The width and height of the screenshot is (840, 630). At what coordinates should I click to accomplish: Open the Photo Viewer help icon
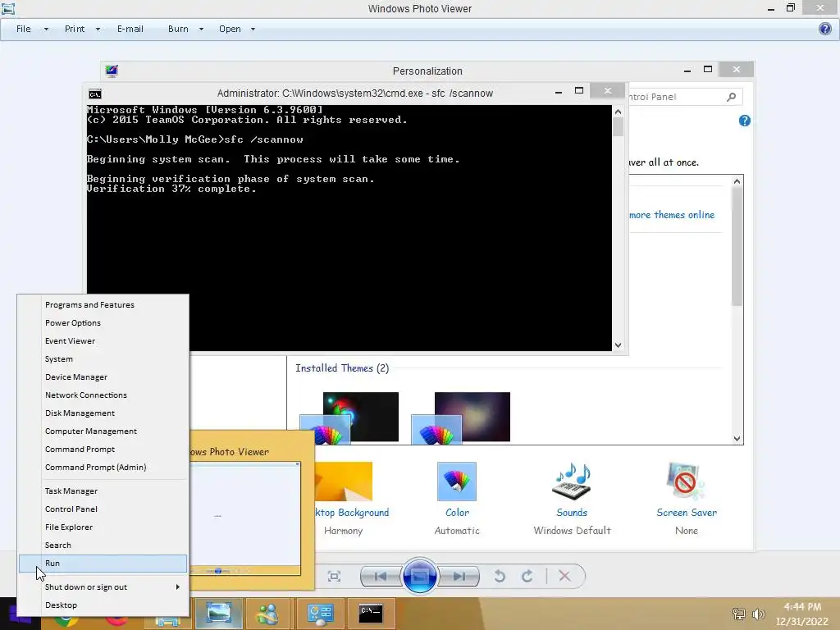(825, 29)
